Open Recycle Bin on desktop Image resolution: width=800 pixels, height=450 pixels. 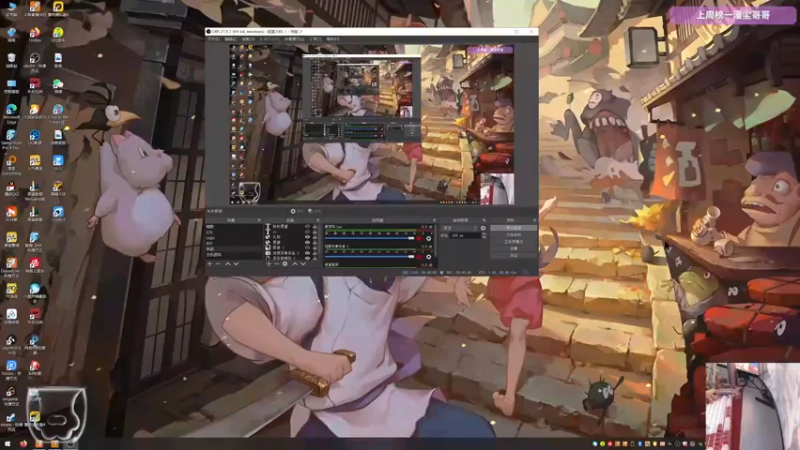11,60
